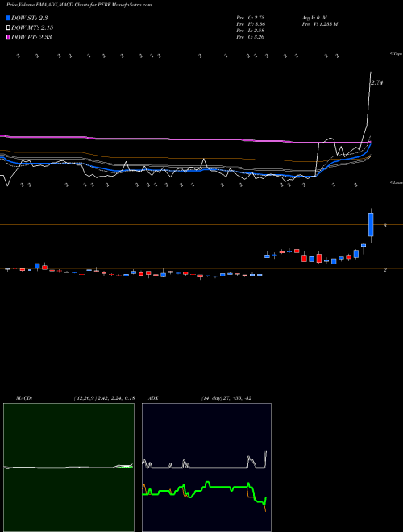Click the 'Pre V: 1.233 M' volume text
This screenshot has width=403, height=532.
(319, 24)
